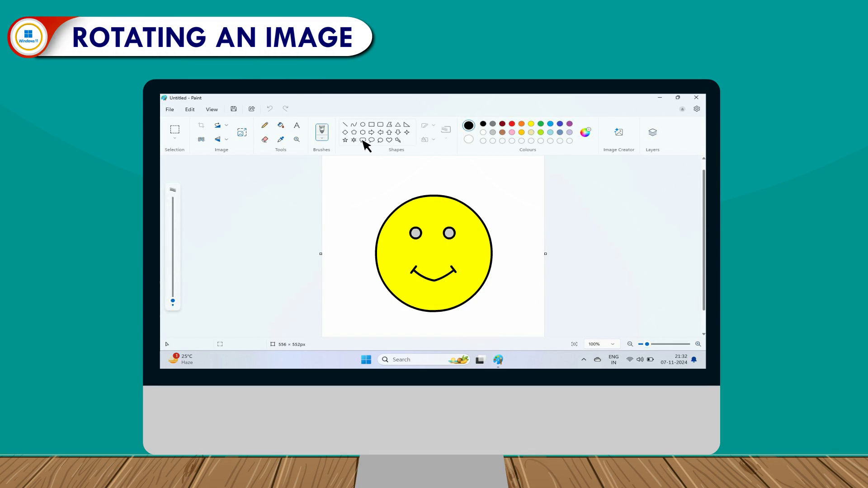
Task: Open the File menu
Action: click(x=170, y=109)
